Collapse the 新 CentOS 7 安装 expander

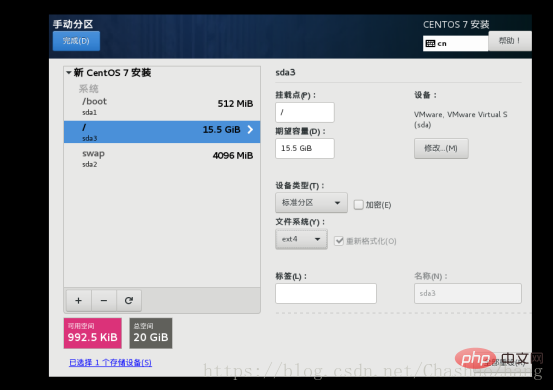pos(69,73)
